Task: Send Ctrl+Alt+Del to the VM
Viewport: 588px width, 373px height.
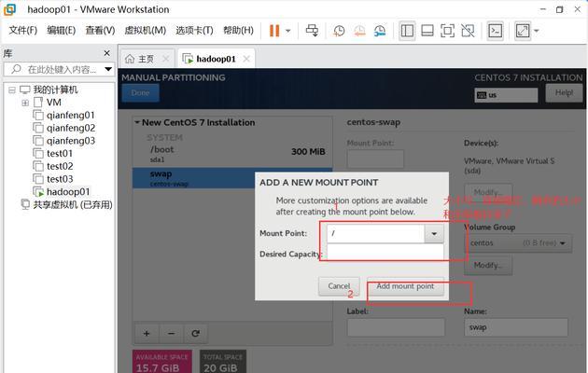Action: click(x=312, y=31)
